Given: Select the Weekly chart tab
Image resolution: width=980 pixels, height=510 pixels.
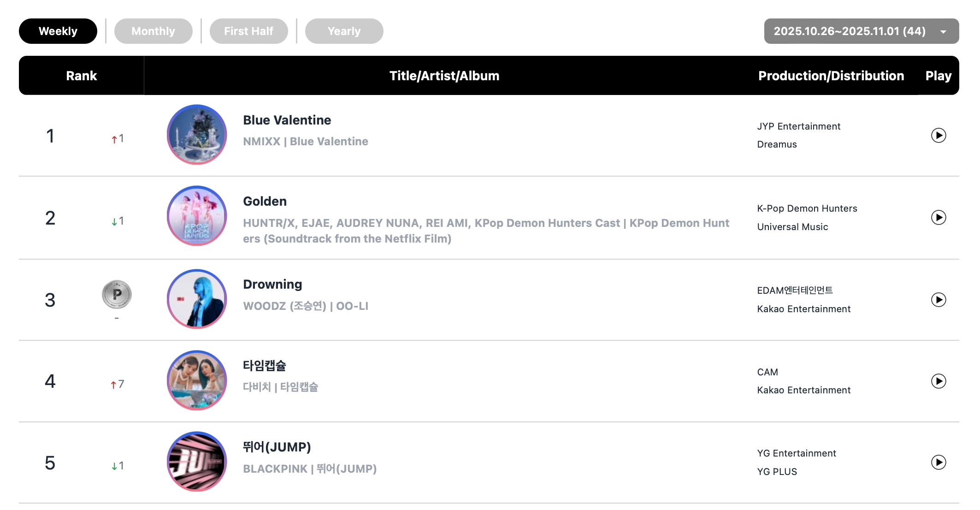Looking at the screenshot, I should click(x=58, y=31).
